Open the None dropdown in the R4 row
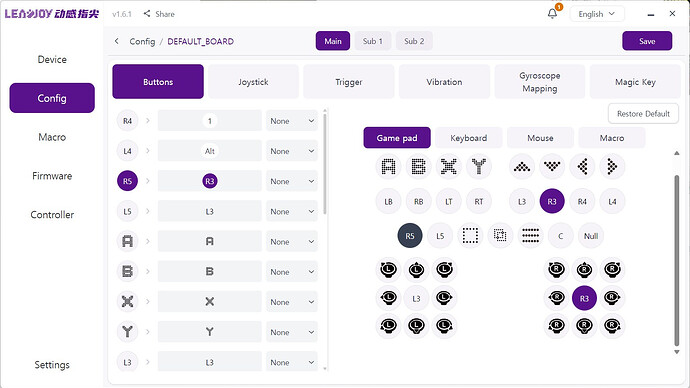 pyautogui.click(x=292, y=121)
